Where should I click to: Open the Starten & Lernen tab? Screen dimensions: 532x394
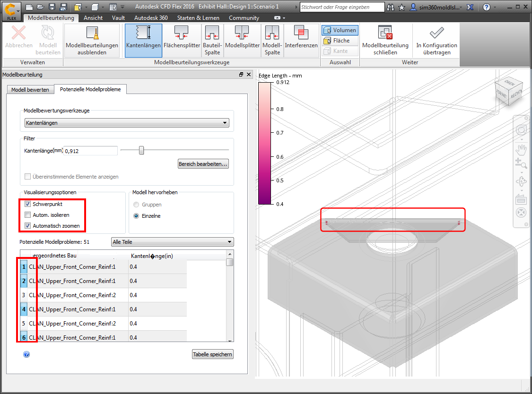[198, 18]
